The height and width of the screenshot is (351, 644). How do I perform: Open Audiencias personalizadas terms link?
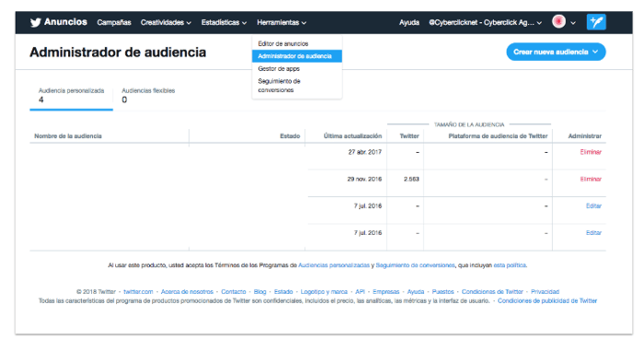click(x=334, y=265)
